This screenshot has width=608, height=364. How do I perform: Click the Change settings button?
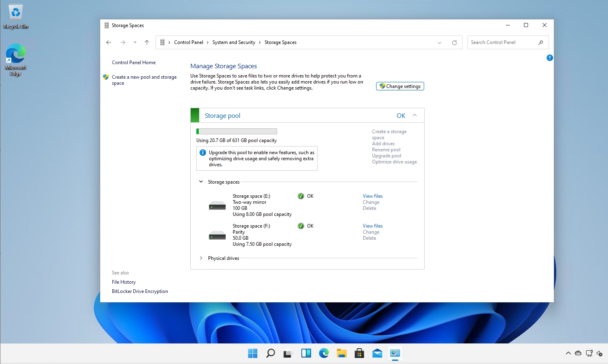tap(400, 86)
